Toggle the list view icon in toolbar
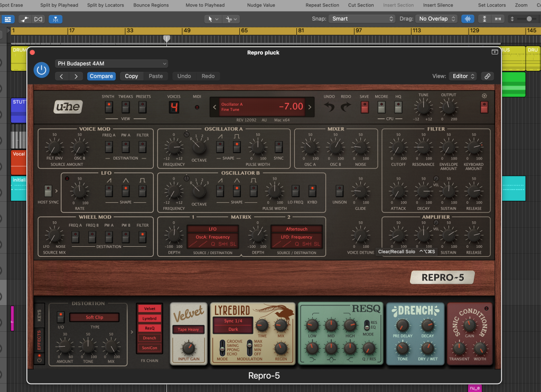This screenshot has width=541, height=392. point(7,20)
